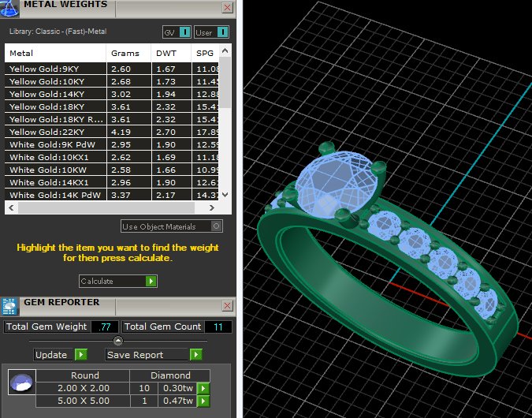Click the vertical scrollbar thumb in metal table
This screenshot has width=532, height=418.
pyautogui.click(x=225, y=83)
